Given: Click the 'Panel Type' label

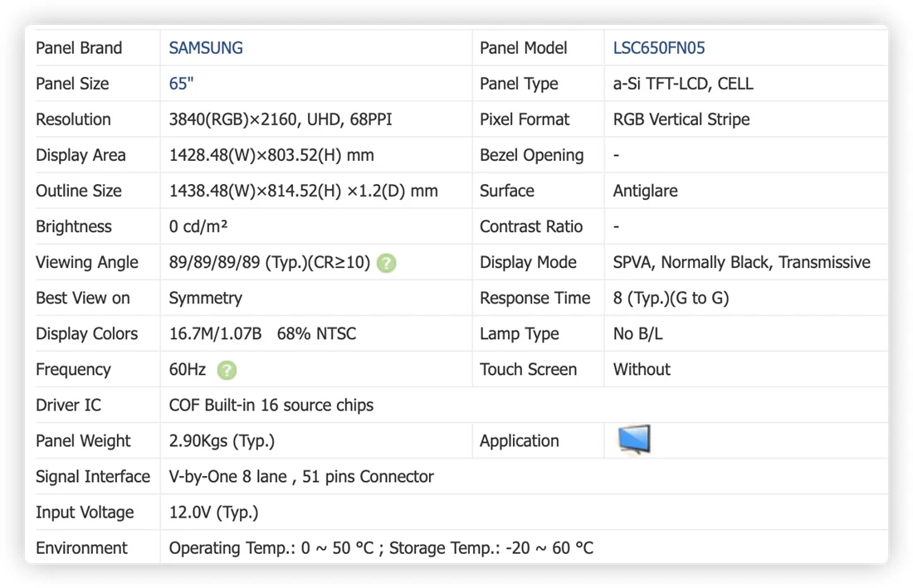Looking at the screenshot, I should tap(519, 84).
